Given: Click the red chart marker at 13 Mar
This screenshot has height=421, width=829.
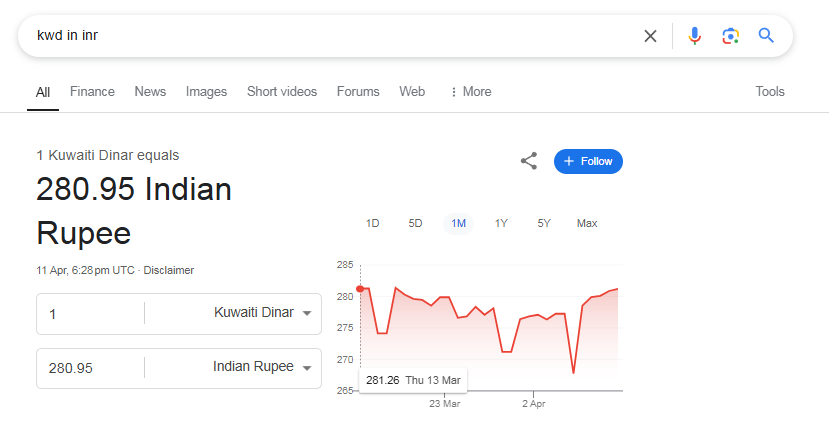Looking at the screenshot, I should [360, 289].
